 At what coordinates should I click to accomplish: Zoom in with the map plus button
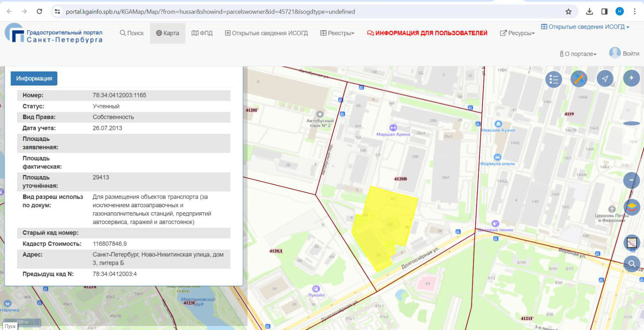631,78
